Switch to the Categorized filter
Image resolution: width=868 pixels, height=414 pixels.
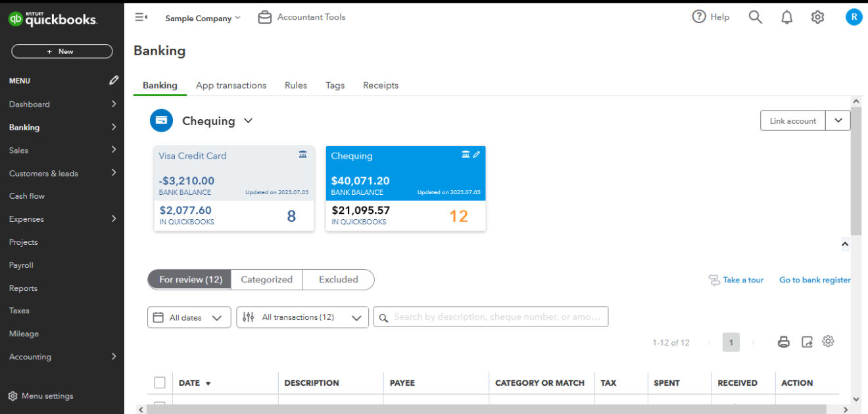[x=266, y=279]
